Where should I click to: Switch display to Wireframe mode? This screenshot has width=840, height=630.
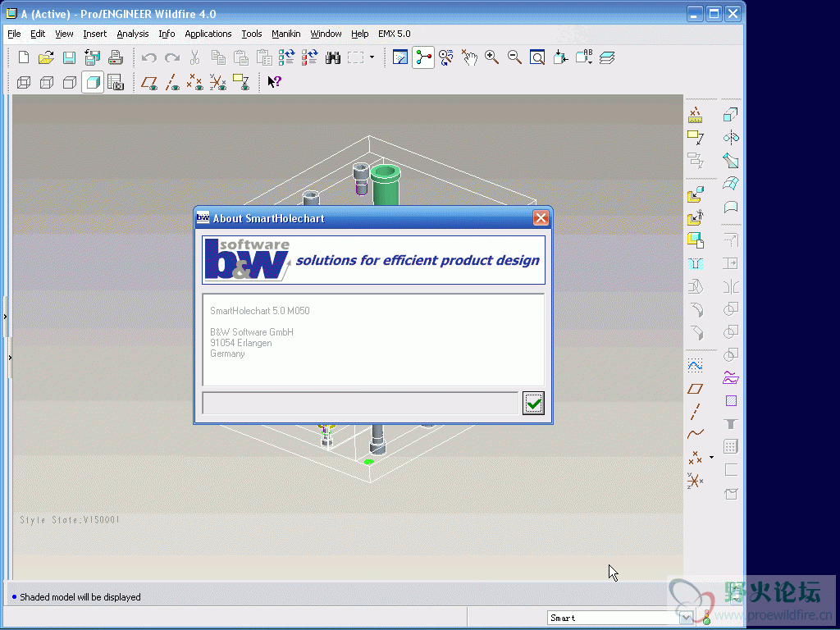point(24,83)
